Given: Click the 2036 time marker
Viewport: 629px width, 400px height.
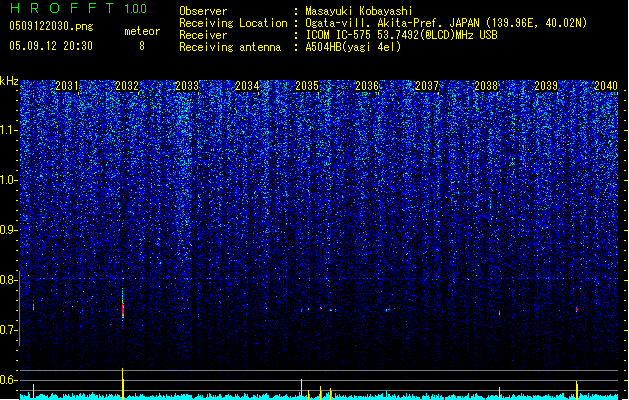Looking at the screenshot, I should tap(367, 85).
